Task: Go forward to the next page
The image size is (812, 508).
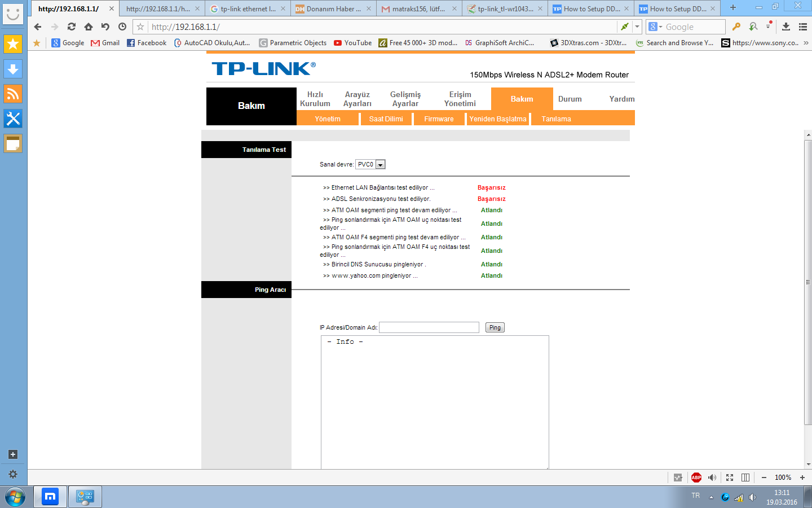Action: [x=55, y=27]
